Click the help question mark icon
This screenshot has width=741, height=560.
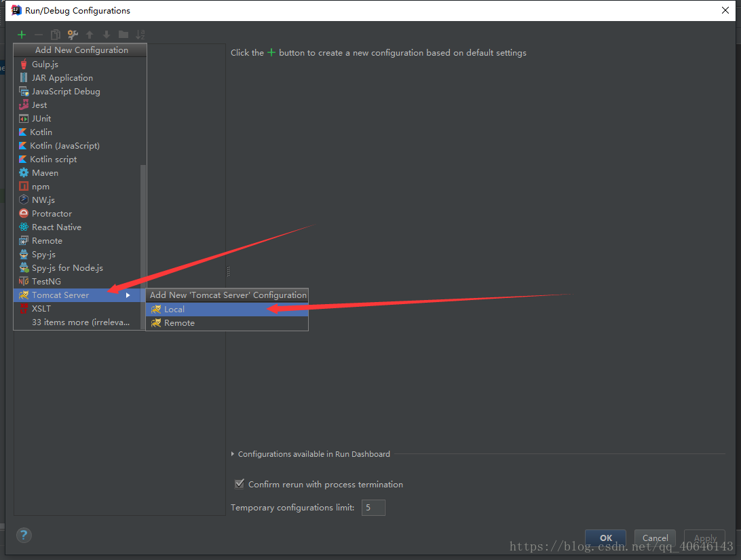(x=24, y=535)
